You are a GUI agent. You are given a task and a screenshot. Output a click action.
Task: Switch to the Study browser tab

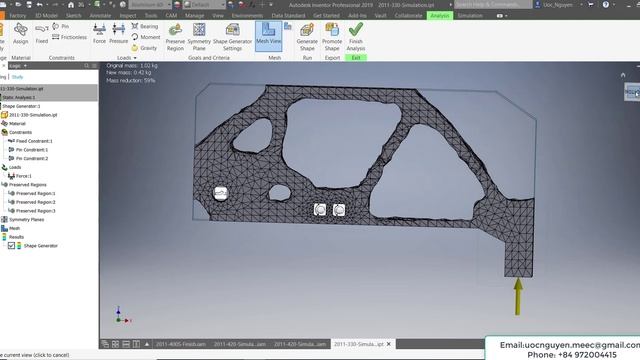pyautogui.click(x=17, y=77)
